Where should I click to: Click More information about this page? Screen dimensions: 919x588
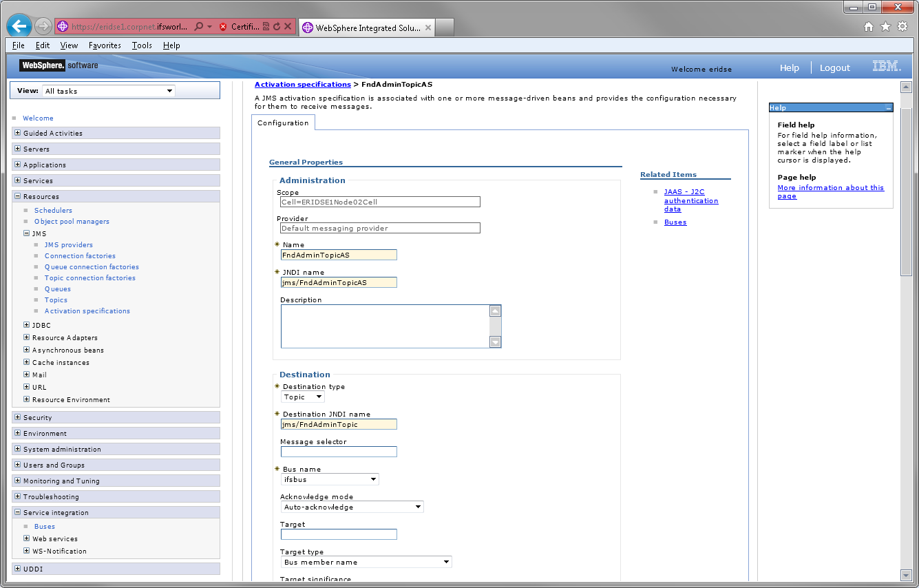(831, 191)
